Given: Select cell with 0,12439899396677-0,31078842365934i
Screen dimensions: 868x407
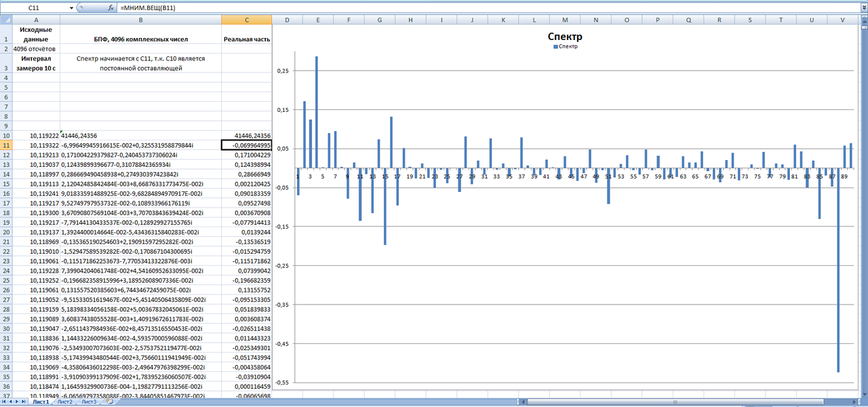Looking at the screenshot, I should 141,165.
